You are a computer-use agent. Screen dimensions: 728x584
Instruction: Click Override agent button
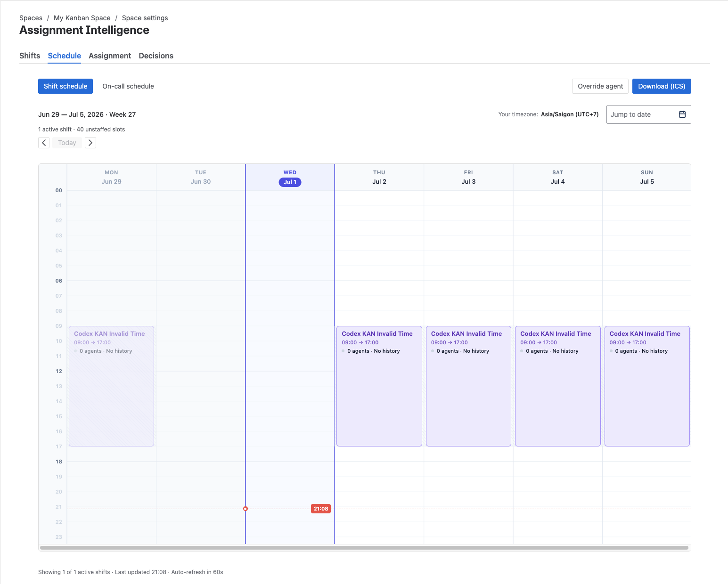pyautogui.click(x=600, y=86)
